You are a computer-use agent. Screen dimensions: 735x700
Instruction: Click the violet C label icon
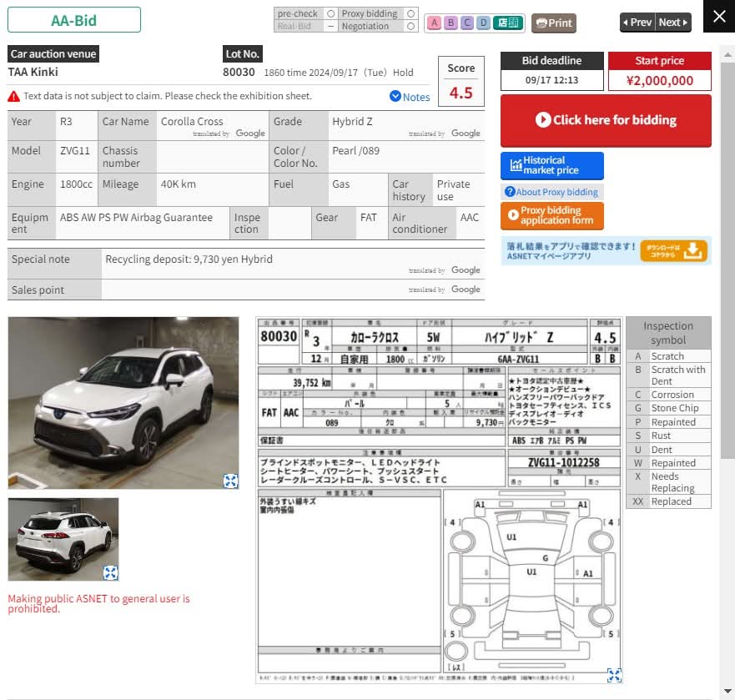coord(467,23)
